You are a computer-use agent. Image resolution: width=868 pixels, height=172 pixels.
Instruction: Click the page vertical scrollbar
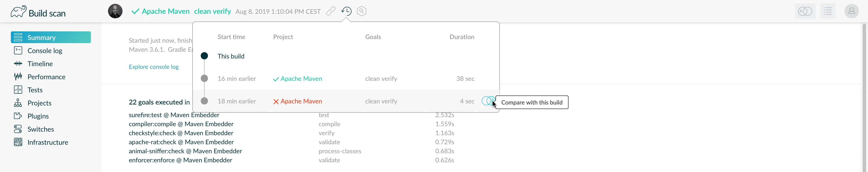(x=865, y=97)
